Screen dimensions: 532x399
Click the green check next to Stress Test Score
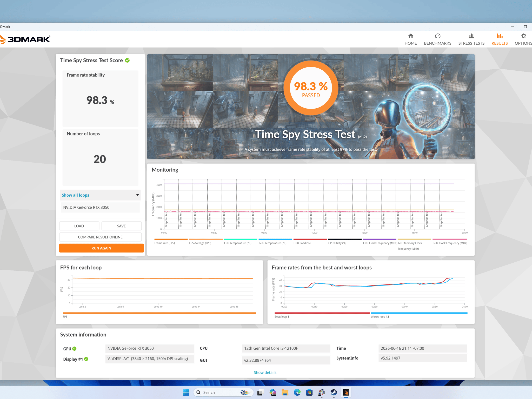(127, 60)
